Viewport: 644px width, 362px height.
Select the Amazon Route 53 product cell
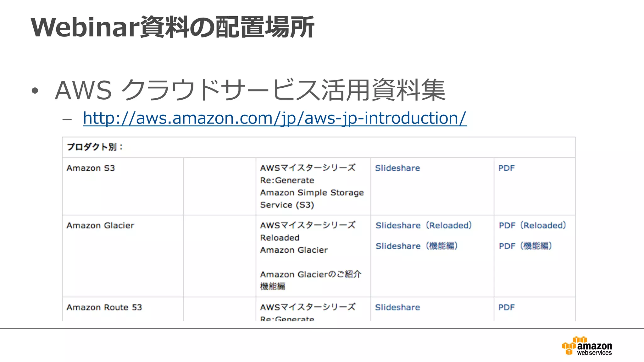pos(104,307)
